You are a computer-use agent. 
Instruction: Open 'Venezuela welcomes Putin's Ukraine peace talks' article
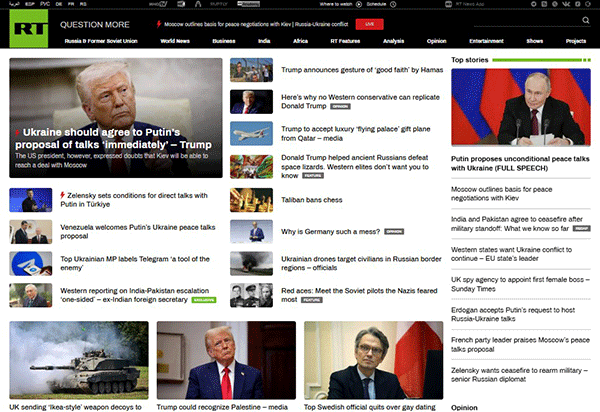point(138,231)
